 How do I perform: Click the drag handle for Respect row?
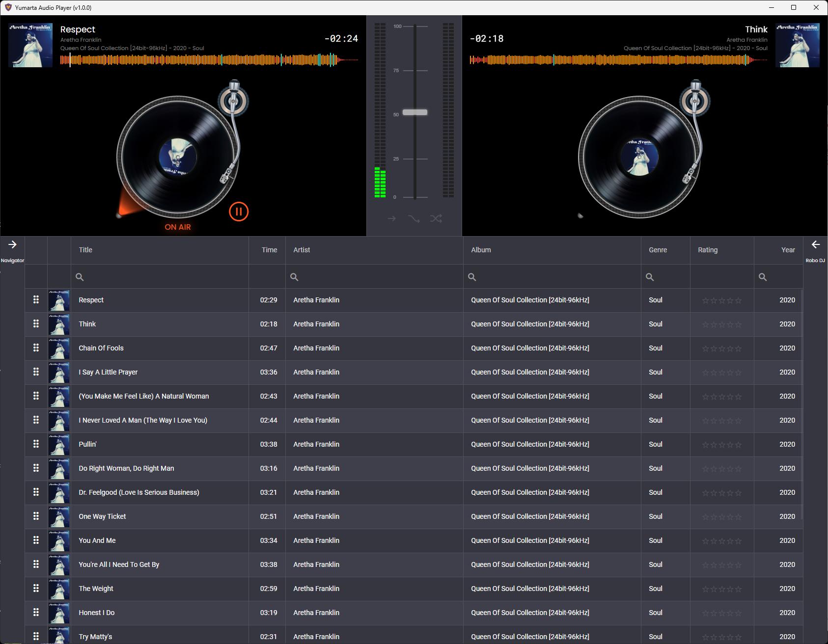pyautogui.click(x=36, y=299)
